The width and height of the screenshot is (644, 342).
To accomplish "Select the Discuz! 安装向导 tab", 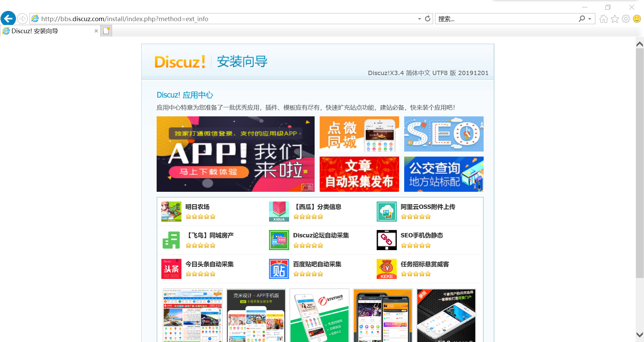I will point(50,31).
